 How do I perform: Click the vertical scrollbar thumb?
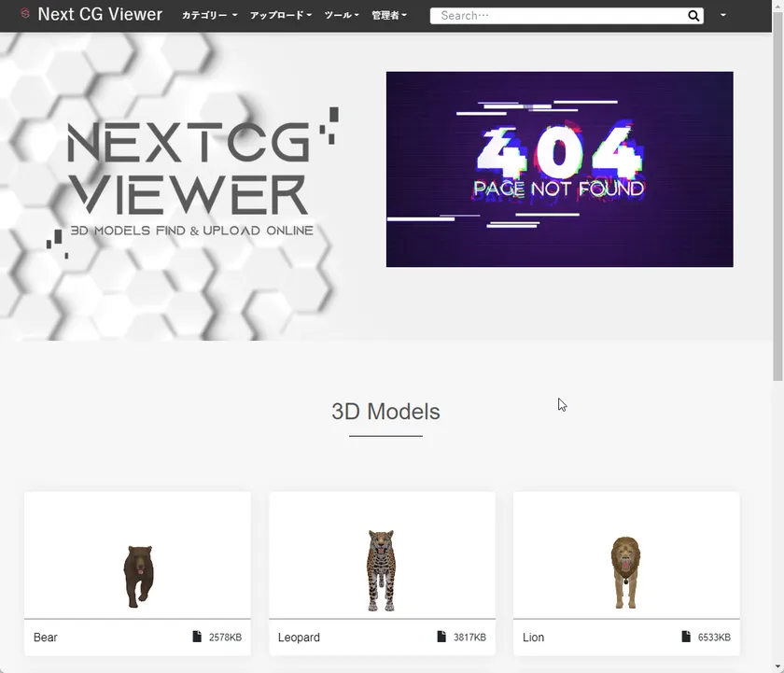(778, 197)
